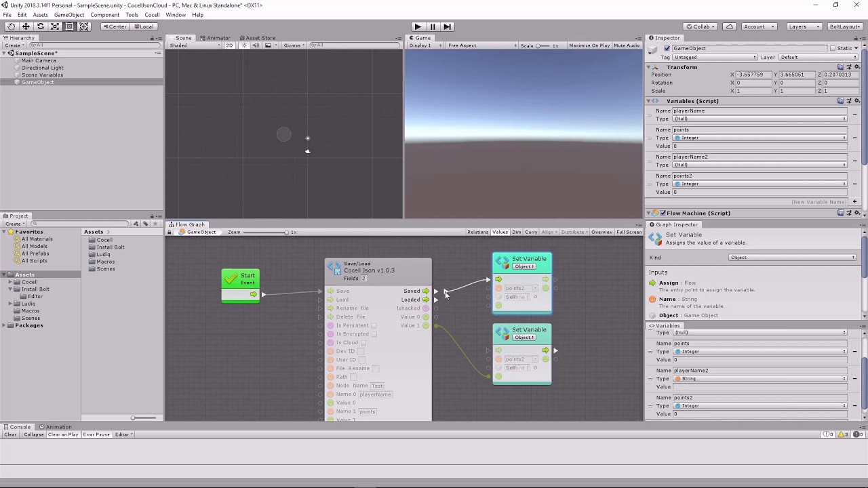Click the Position X input field

pyautogui.click(x=754, y=75)
